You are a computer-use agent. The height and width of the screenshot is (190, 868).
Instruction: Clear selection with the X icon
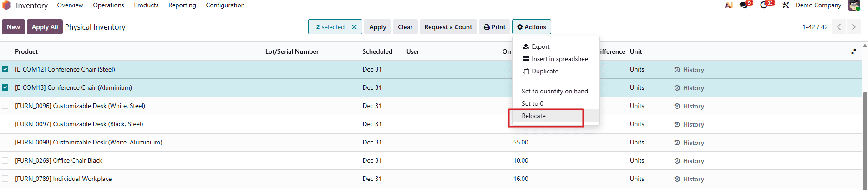tap(354, 27)
